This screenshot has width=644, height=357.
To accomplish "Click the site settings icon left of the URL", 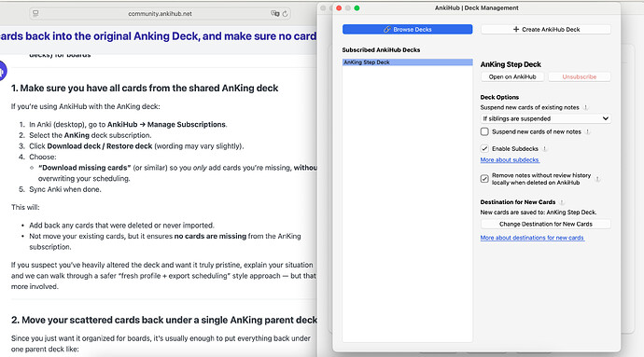I will click(x=35, y=14).
